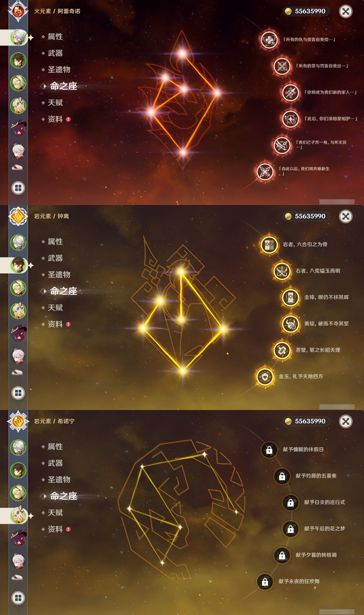The height and width of the screenshot is (615, 364).
Task: Open constellation icon 「自此以后,我们将共飨新生。」
Action: coord(265,172)
